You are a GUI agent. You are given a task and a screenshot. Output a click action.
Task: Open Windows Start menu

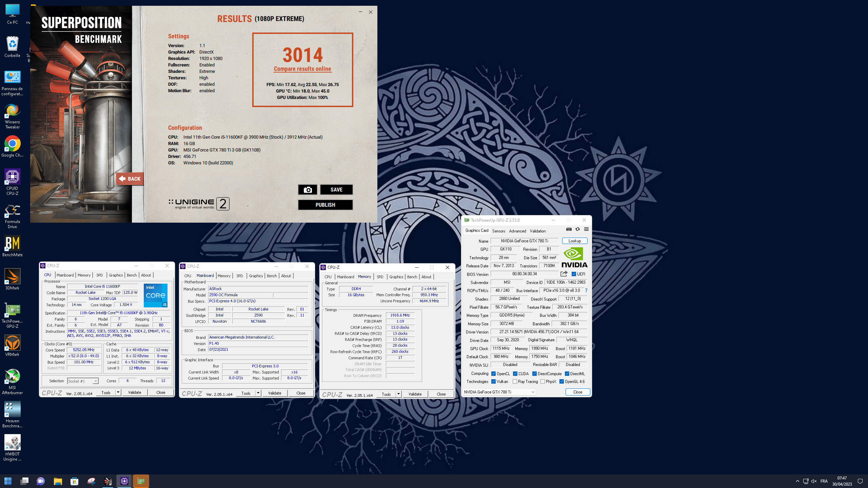point(8,481)
